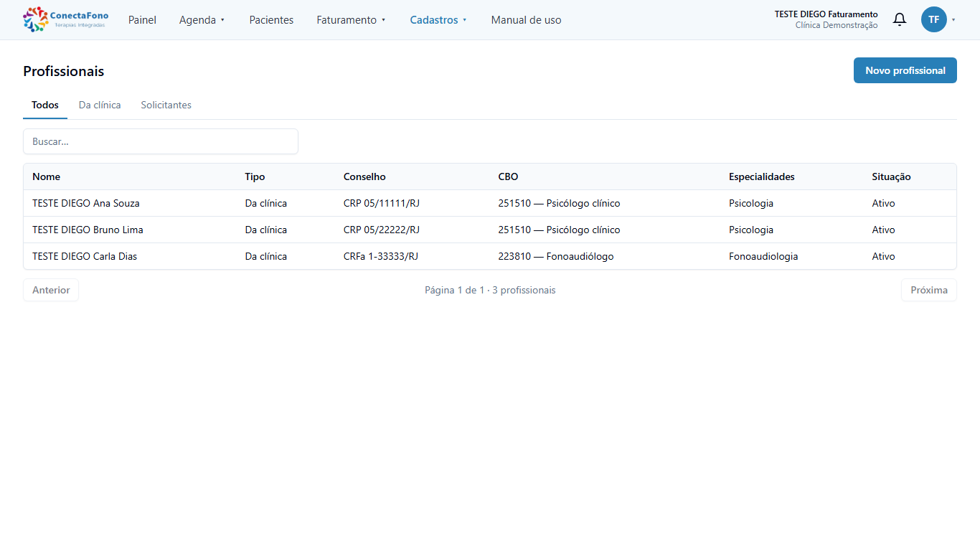The height and width of the screenshot is (551, 980).
Task: Click the Especialidades column header
Action: [x=762, y=176]
